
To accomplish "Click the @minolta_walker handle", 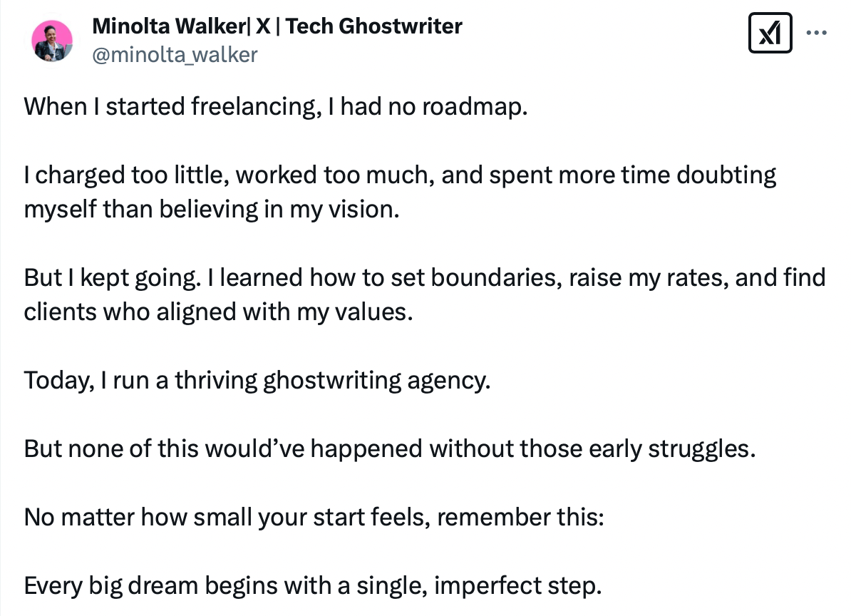I will point(175,55).
